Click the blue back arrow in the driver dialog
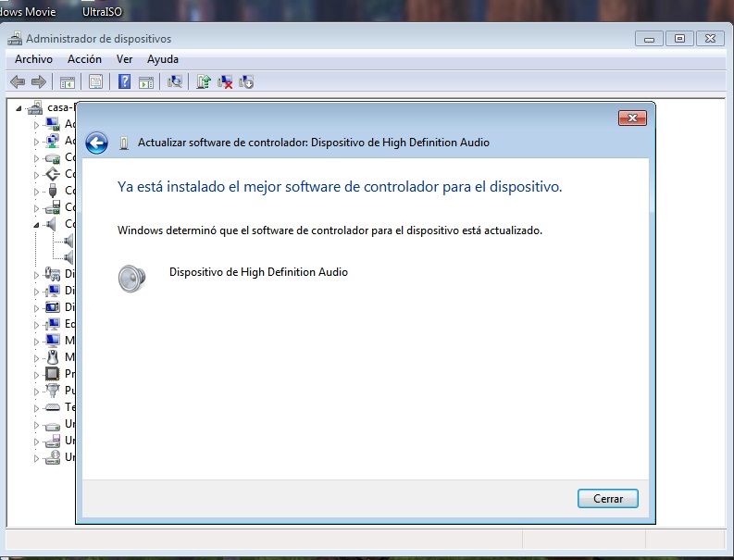734x560 pixels. pos(97,143)
